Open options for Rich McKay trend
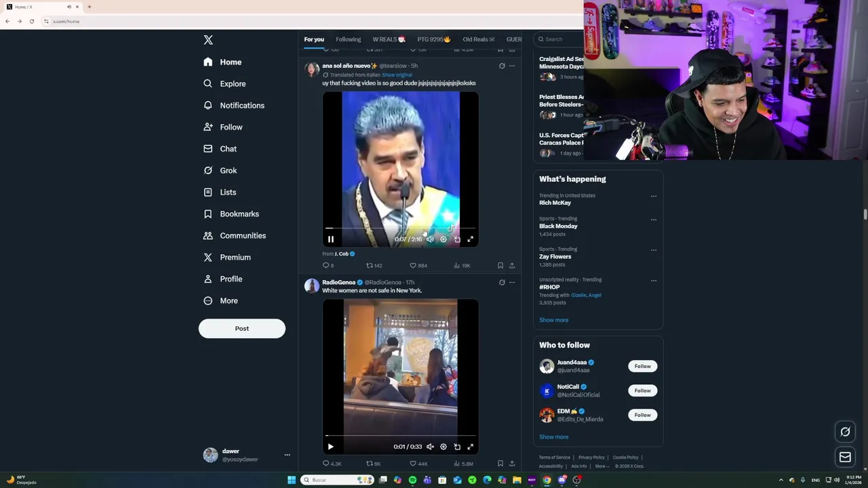Viewport: 868px width, 488px height. pyautogui.click(x=654, y=197)
